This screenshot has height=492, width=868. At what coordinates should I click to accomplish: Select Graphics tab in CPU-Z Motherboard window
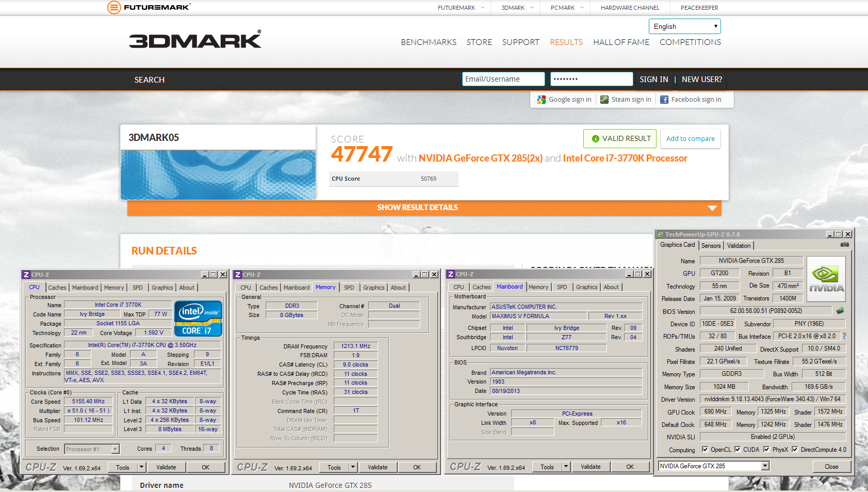coord(587,287)
